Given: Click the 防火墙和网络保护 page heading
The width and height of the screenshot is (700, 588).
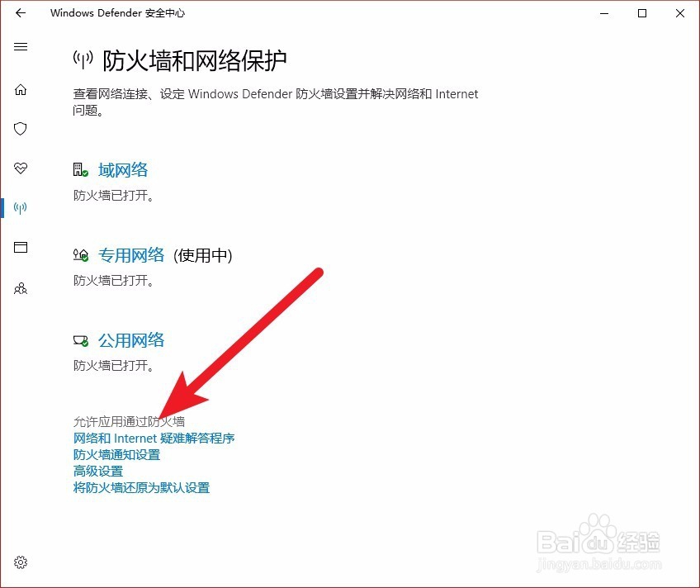Looking at the screenshot, I should click(x=195, y=60).
